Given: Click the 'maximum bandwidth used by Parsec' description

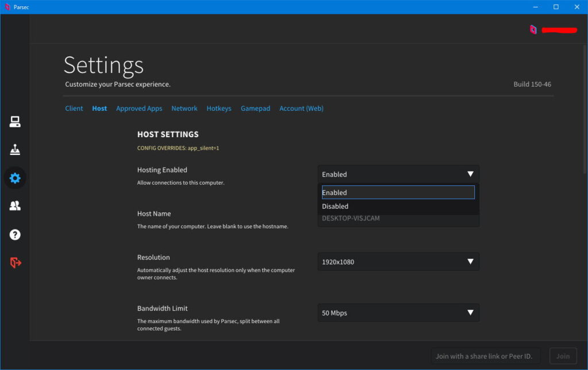Looking at the screenshot, I should point(208,325).
